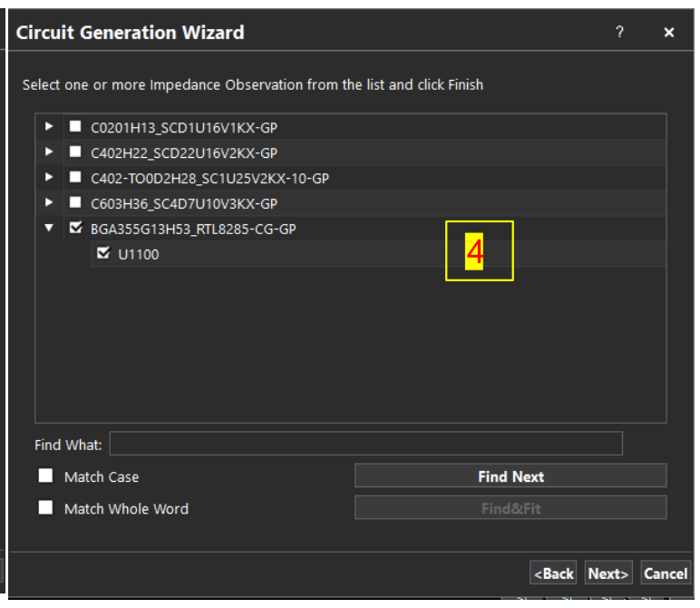Uncheck the U1100 checkbox
The image size is (700, 608).
103,253
